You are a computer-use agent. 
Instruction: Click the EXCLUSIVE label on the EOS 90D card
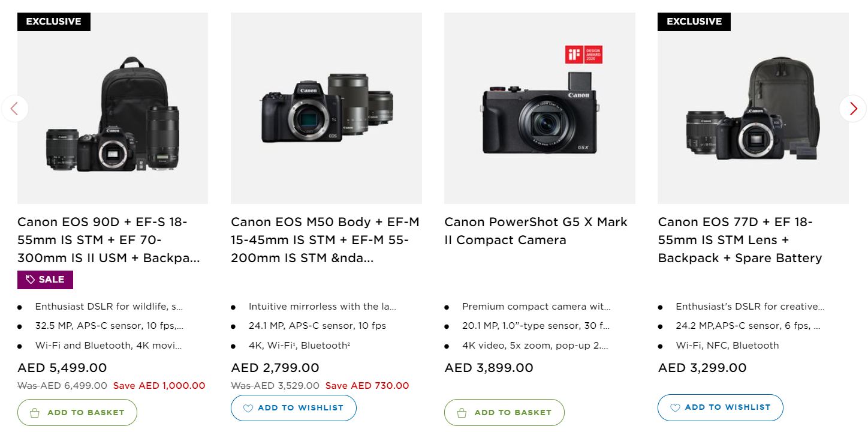(53, 22)
